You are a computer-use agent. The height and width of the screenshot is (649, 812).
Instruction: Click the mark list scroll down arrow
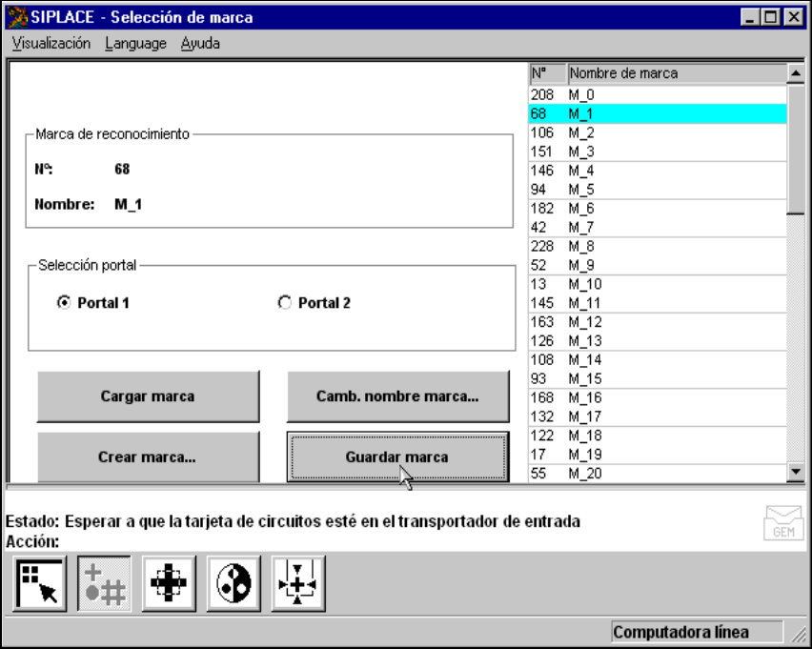click(796, 472)
